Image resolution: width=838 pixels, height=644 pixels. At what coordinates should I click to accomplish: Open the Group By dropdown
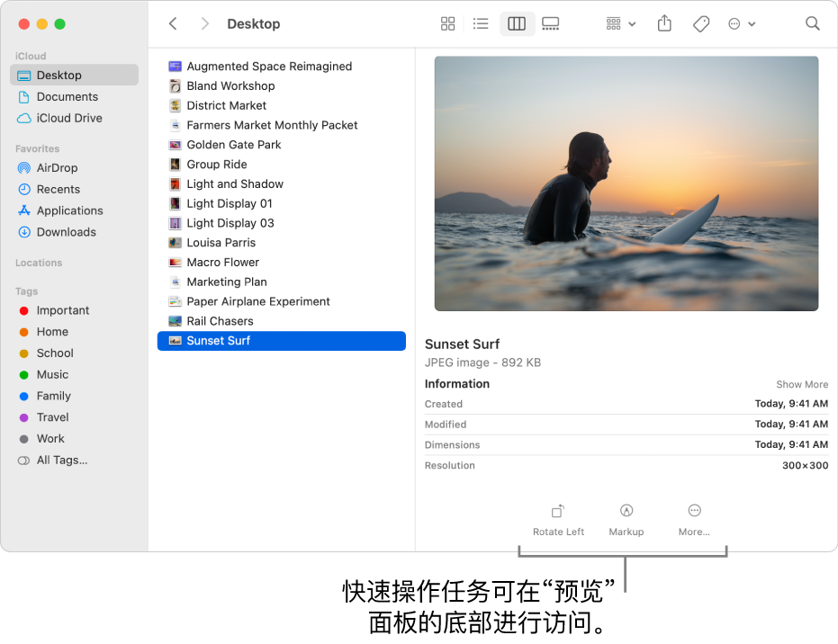tap(620, 23)
